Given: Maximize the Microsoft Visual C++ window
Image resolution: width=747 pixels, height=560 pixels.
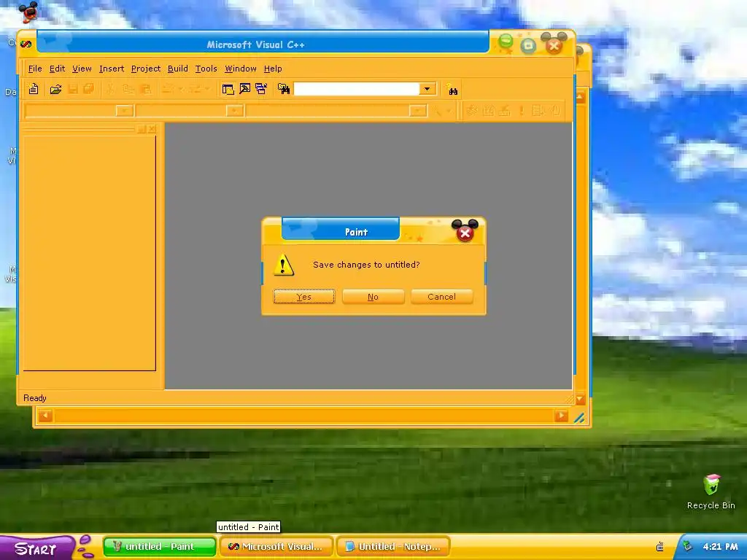Looking at the screenshot, I should tap(528, 45).
